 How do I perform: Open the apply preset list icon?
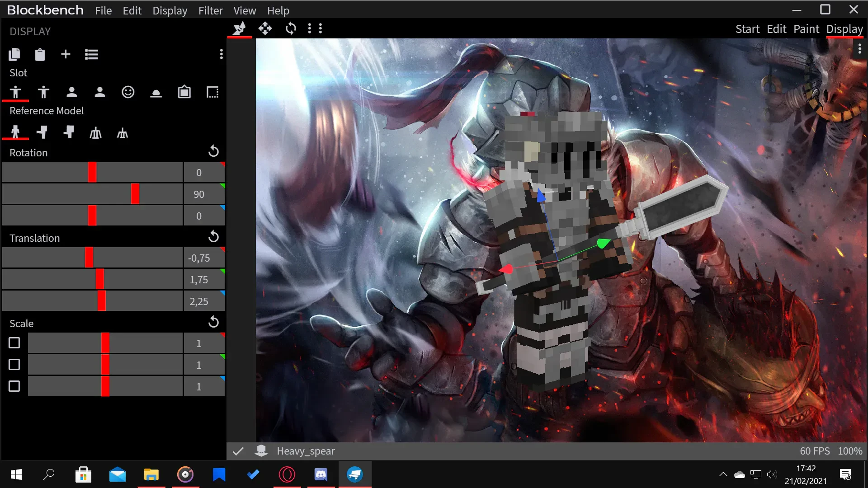[91, 55]
